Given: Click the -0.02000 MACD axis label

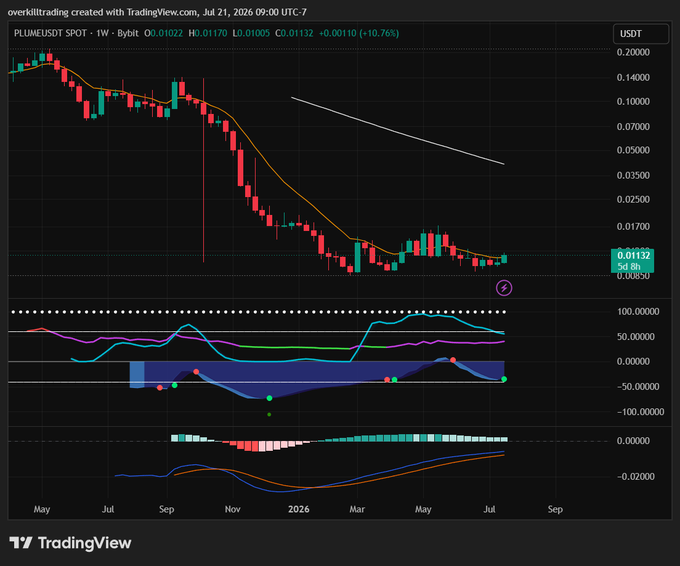Looking at the screenshot, I should [635, 477].
